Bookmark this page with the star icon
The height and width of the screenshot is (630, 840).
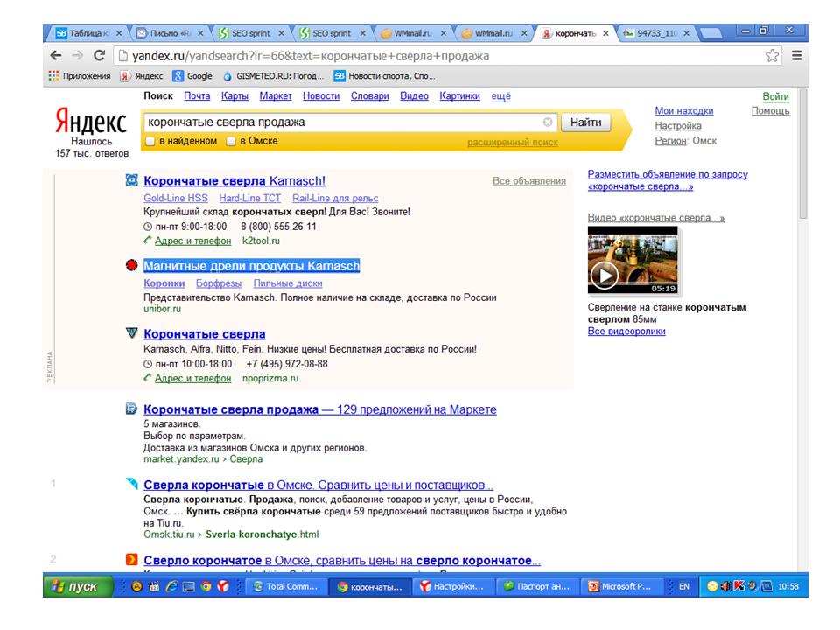tap(772, 55)
